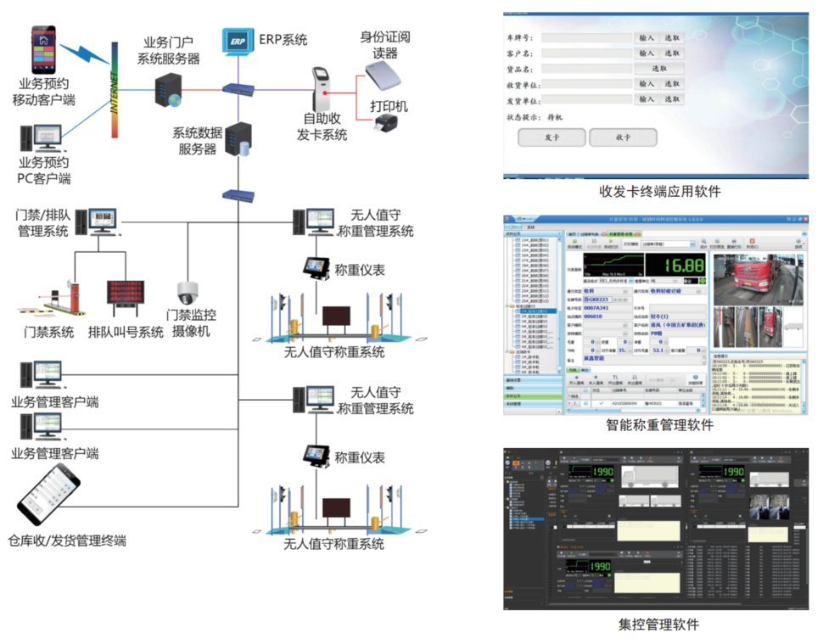This screenshot has height=639, width=840.
Task: Toggle the green status indicator beside weight unit
Action: (x=703, y=280)
